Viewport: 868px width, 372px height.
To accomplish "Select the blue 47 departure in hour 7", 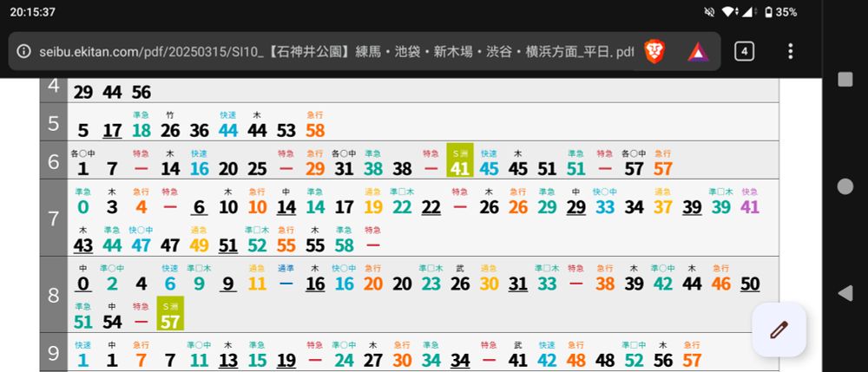I will pos(141,240).
